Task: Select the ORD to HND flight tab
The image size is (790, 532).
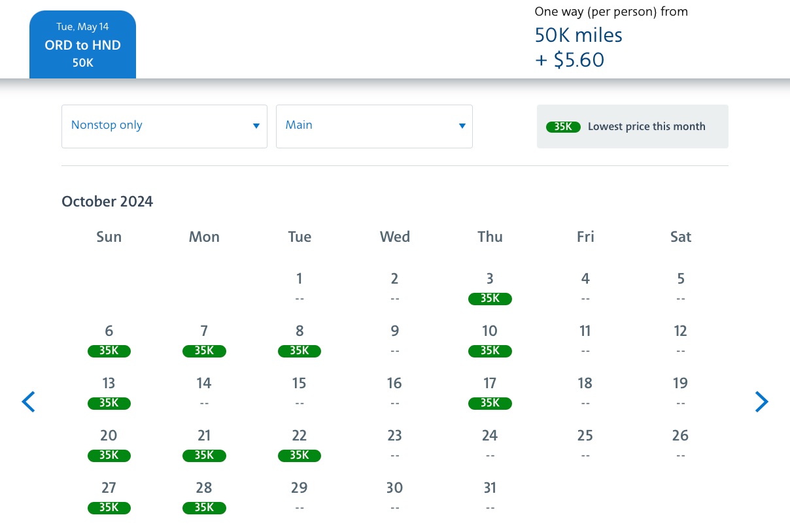Action: tap(82, 45)
